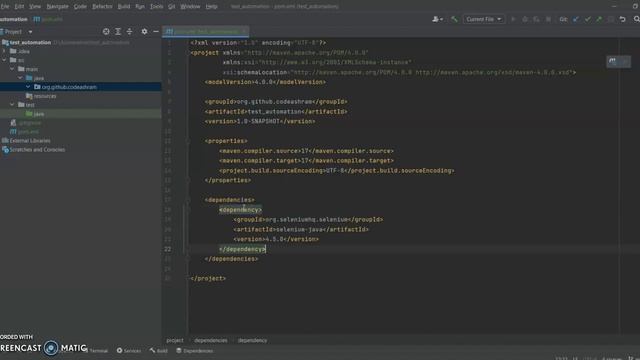Rollback changes using the undo arrow icon
The image size is (640, 360).
[x=622, y=19]
